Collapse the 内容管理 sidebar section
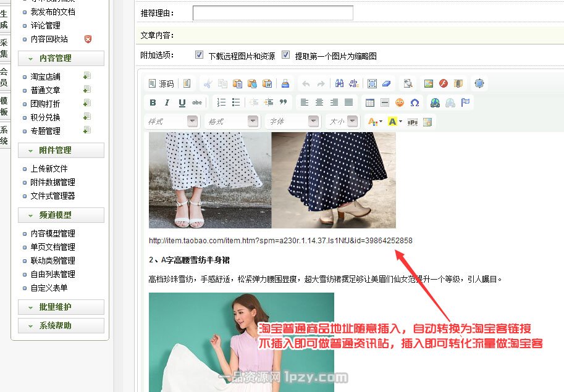Screen dimensions: 564x392 point(61,58)
